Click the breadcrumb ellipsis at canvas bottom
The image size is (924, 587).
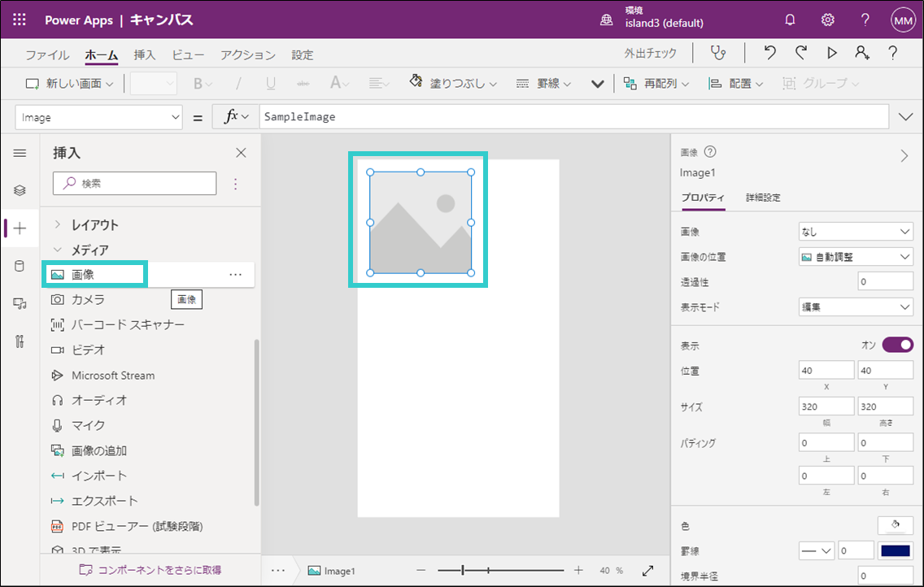278,571
